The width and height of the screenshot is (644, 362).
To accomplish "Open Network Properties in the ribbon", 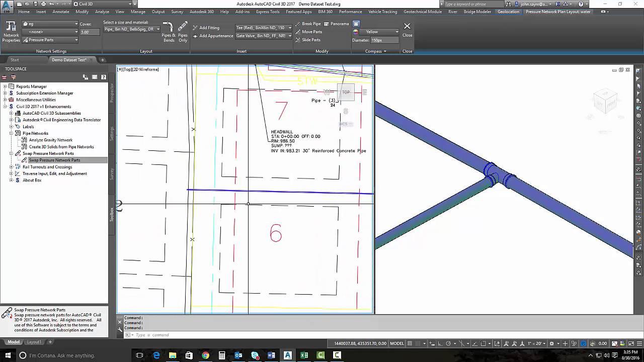I will 11,32.
